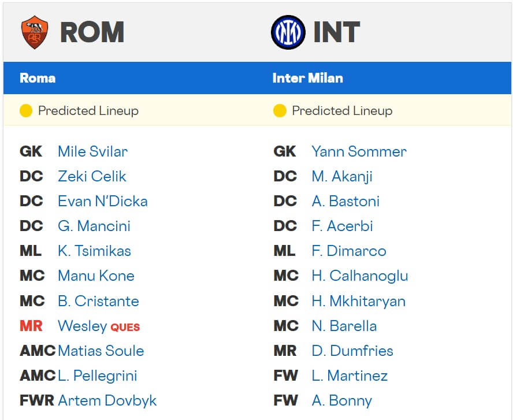This screenshot has width=513, height=420.
Task: Click D. Dumfries in Inter lineup
Action: 352,351
